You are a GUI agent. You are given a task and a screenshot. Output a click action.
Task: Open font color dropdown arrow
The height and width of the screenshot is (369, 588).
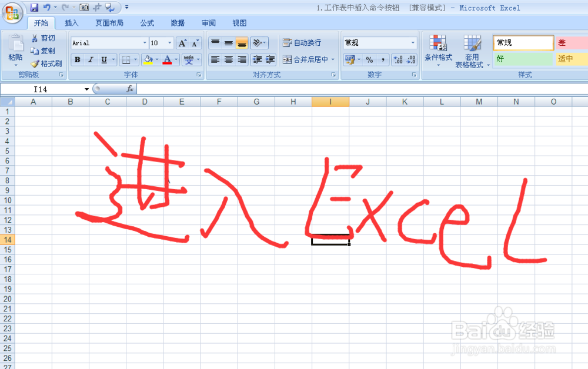coord(176,59)
